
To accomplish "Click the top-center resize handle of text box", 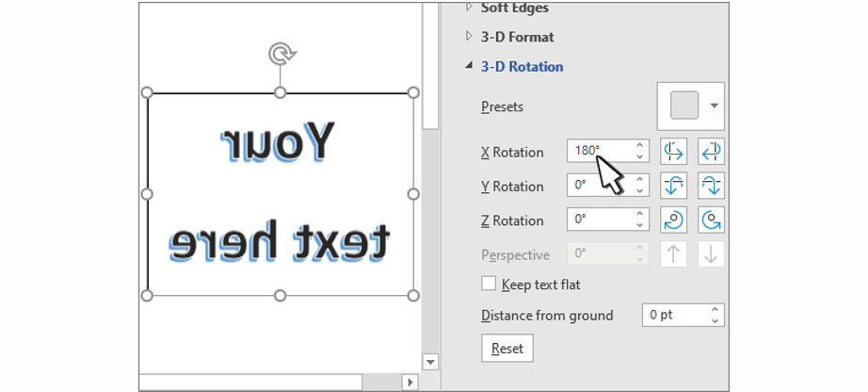I will pyautogui.click(x=281, y=92).
